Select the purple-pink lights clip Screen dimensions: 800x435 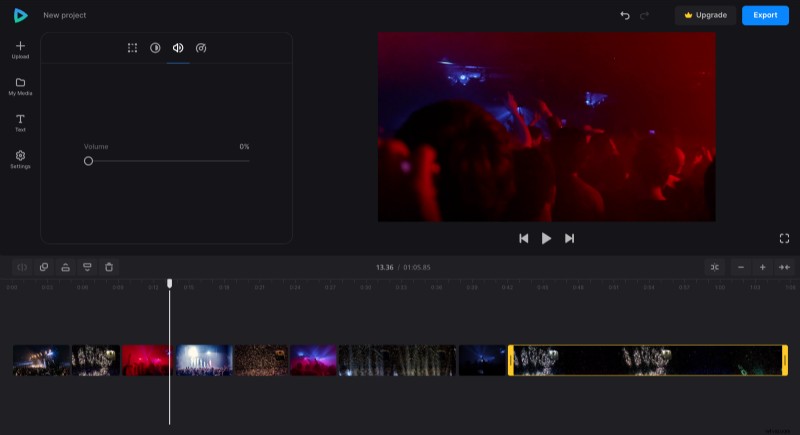313,360
